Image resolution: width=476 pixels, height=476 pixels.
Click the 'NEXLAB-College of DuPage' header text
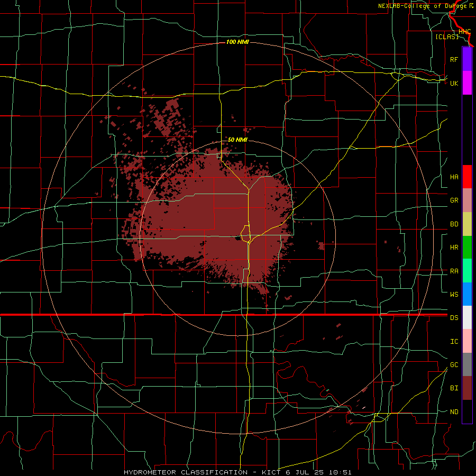(423, 6)
